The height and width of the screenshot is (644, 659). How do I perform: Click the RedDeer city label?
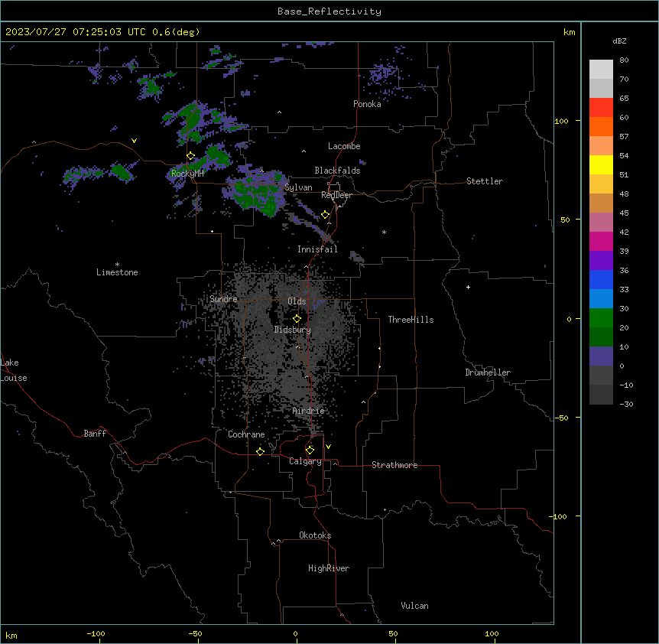coord(336,195)
